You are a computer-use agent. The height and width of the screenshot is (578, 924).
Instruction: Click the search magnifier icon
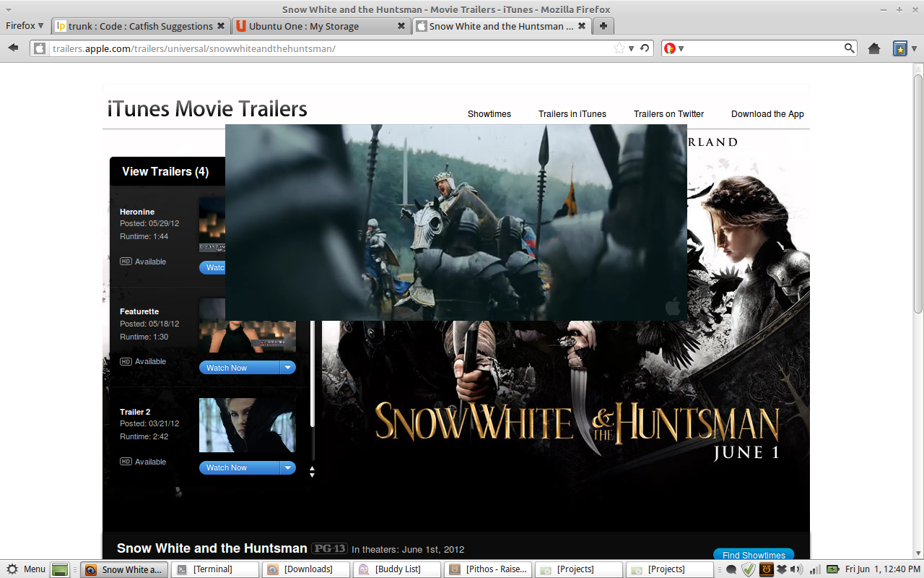click(850, 48)
